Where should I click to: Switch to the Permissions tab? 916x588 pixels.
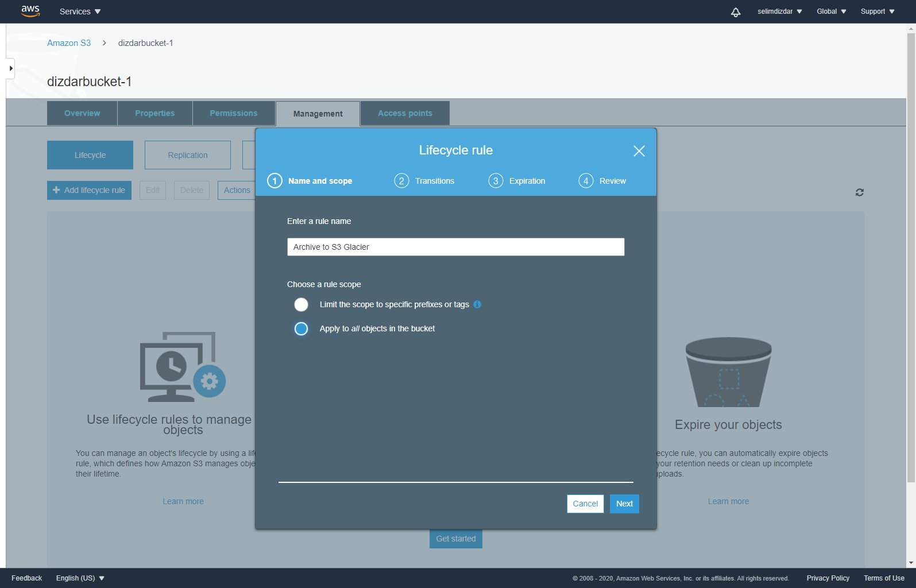point(234,113)
